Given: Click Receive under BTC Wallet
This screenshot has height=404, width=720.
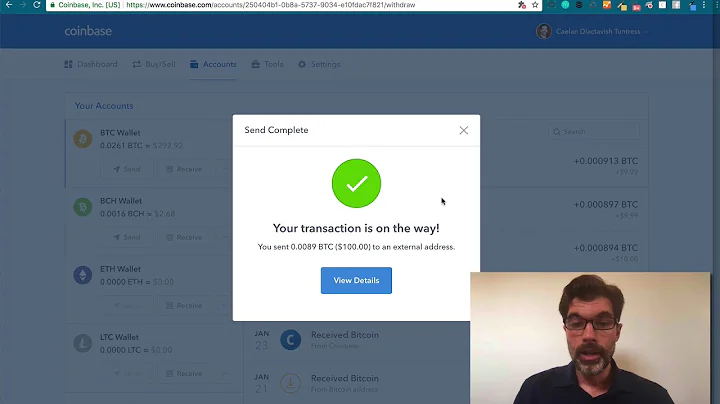Looking at the screenshot, I should tap(184, 169).
